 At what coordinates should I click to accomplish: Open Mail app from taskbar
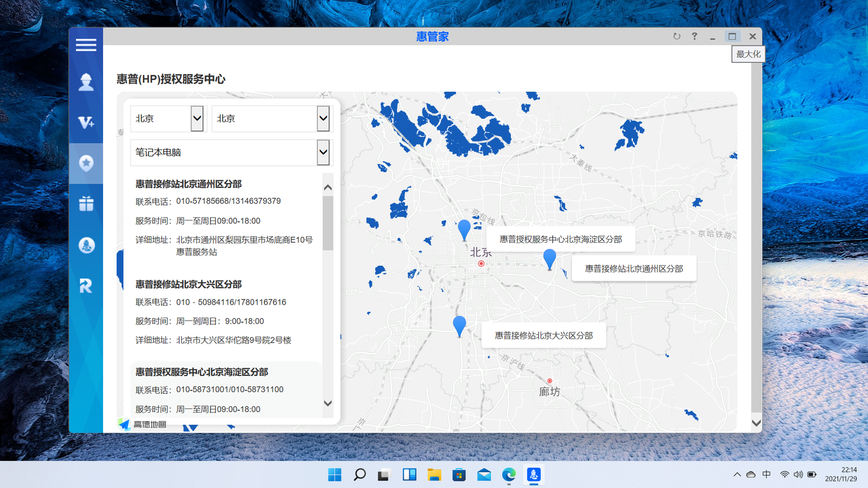pyautogui.click(x=484, y=475)
